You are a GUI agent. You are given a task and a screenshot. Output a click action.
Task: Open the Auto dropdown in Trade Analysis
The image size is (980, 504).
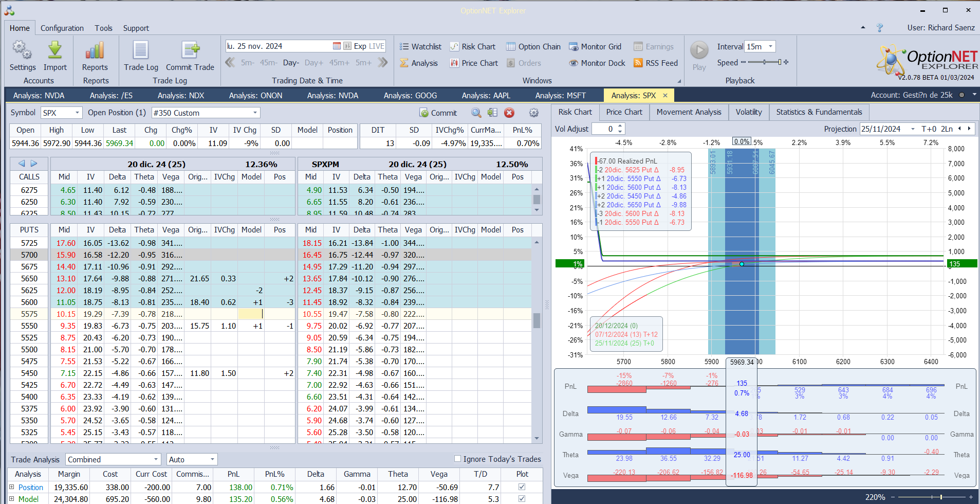[212, 459]
